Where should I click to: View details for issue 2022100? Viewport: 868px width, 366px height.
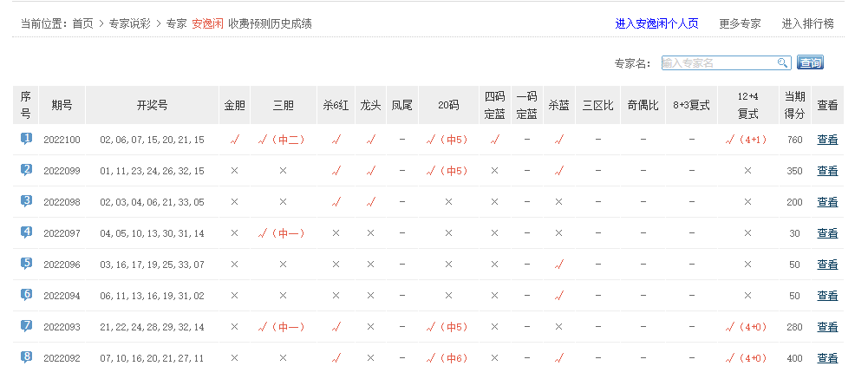pos(827,140)
